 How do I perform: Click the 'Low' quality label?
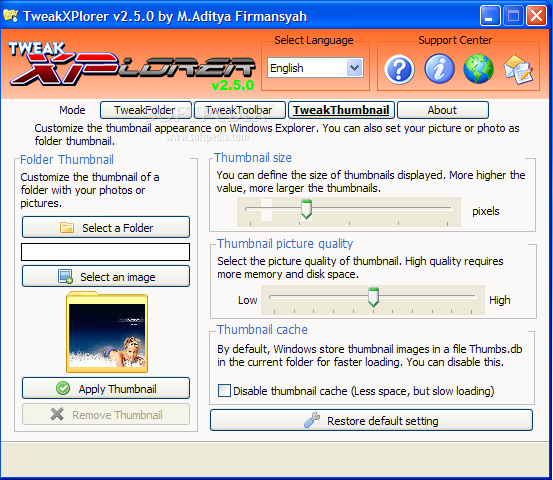[x=248, y=300]
